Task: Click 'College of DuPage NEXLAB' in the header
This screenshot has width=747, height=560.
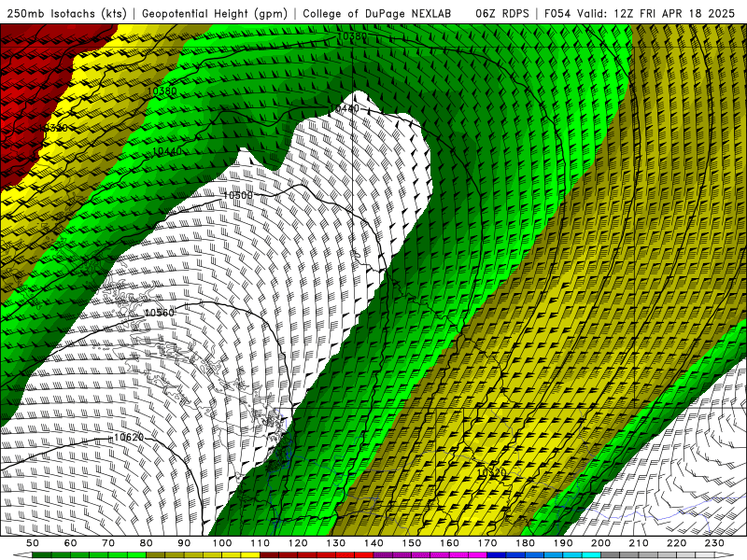Action: point(377,14)
